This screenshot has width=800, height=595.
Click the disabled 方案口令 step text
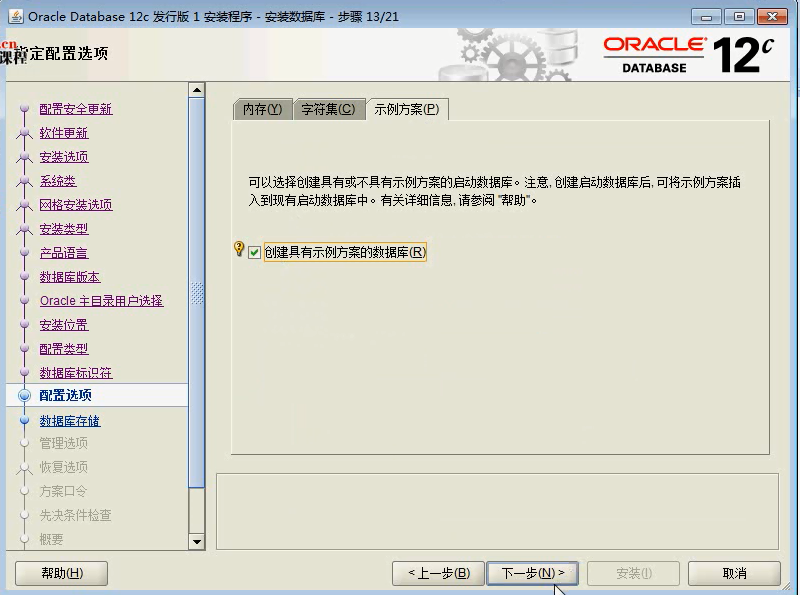[x=63, y=491]
